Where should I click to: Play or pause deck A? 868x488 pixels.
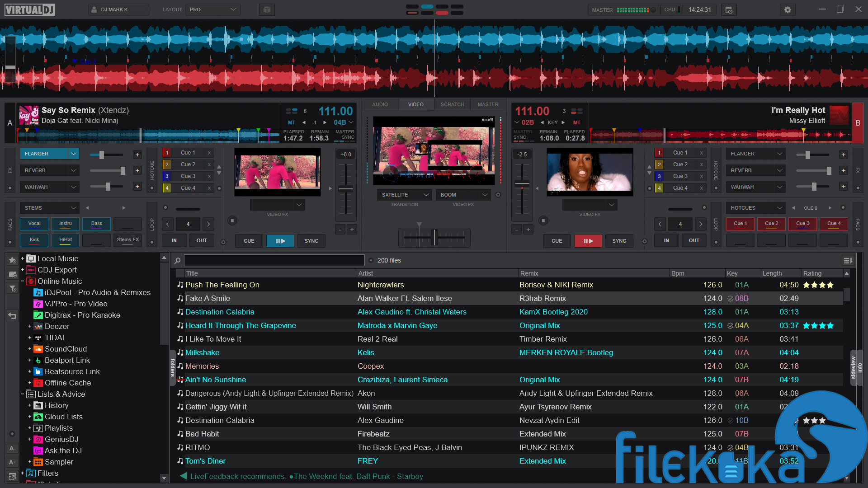[280, 241]
